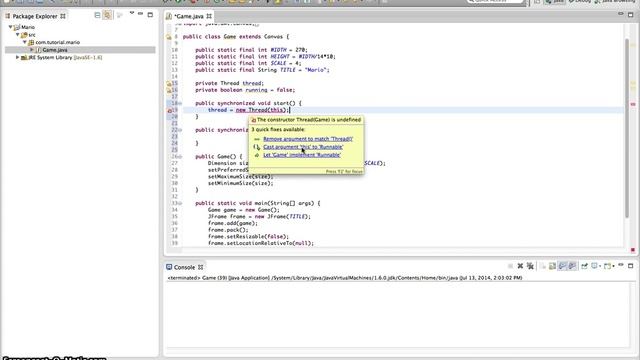The height and width of the screenshot is (360, 640).
Task: Switch to the *Game.java editor tab
Action: click(x=189, y=16)
